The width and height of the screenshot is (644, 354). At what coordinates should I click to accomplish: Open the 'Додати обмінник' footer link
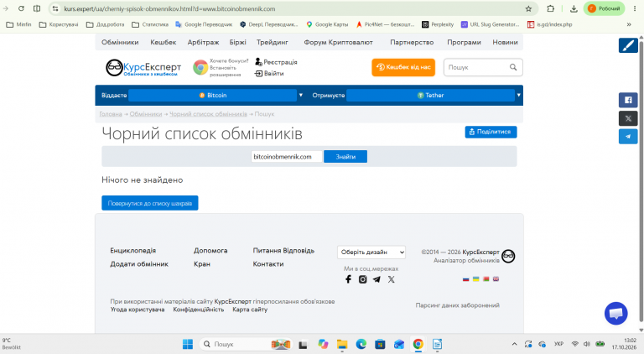[x=139, y=264]
